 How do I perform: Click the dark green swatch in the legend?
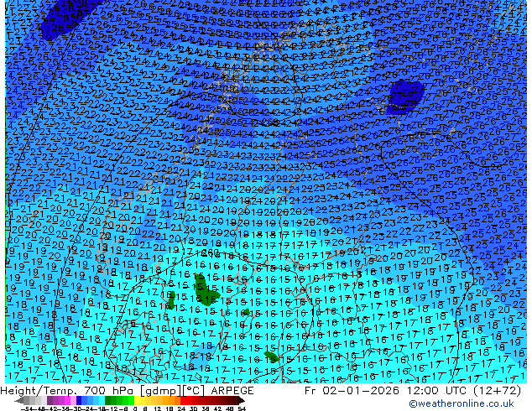pyautogui.click(x=108, y=401)
